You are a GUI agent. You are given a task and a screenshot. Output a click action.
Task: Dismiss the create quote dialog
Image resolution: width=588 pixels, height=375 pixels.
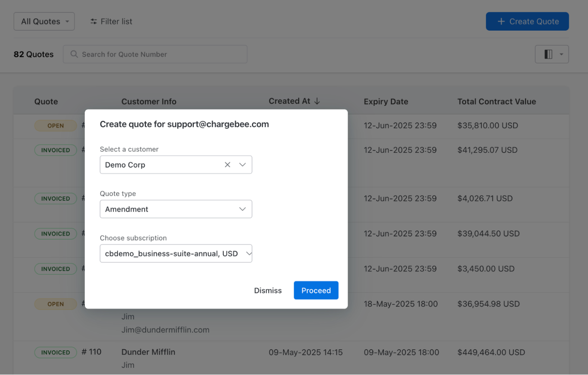coord(268,290)
